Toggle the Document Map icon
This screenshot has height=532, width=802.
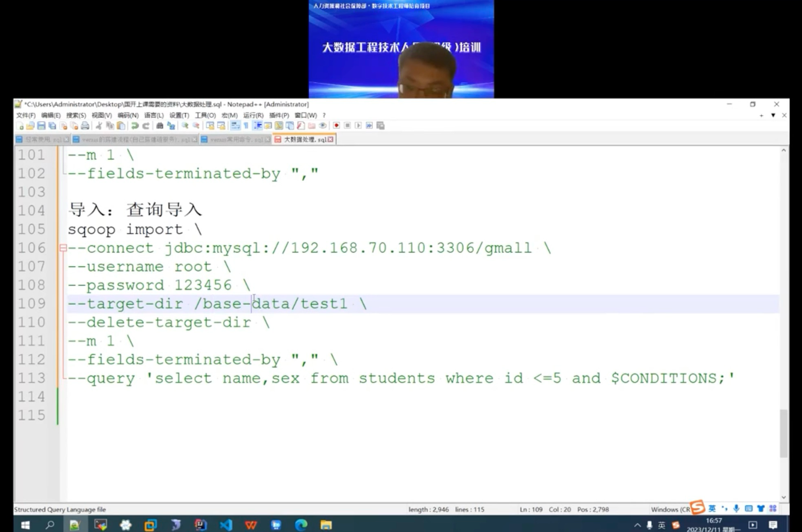pyautogui.click(x=279, y=126)
